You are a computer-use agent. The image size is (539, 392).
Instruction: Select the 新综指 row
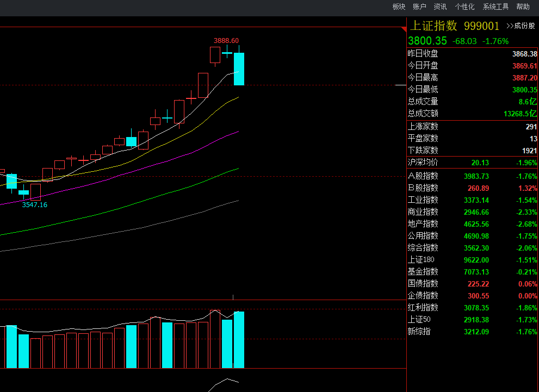472,332
